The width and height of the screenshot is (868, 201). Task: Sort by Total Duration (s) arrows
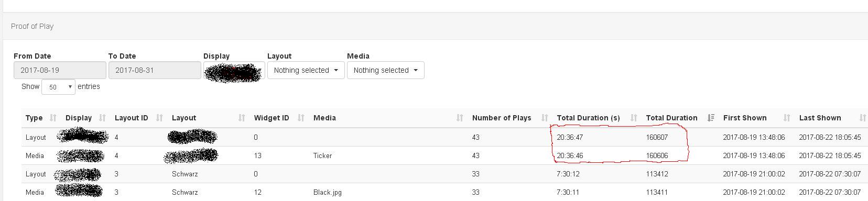coord(634,118)
